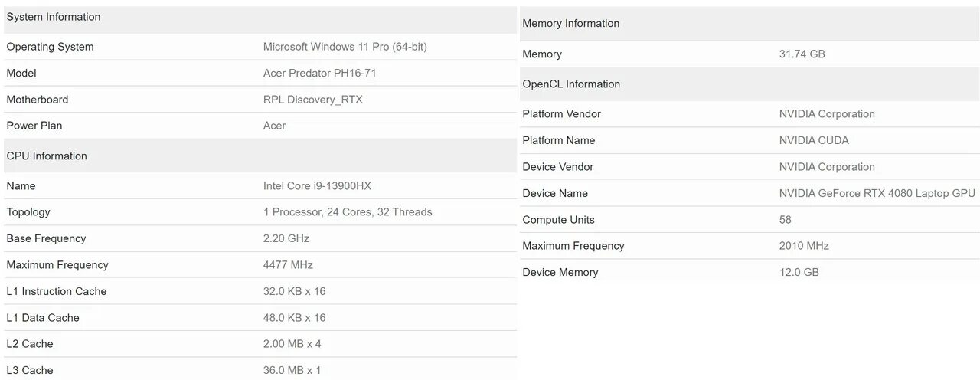The width and height of the screenshot is (980, 380).
Task: Click the Memory 31.74 GB value
Action: click(802, 54)
